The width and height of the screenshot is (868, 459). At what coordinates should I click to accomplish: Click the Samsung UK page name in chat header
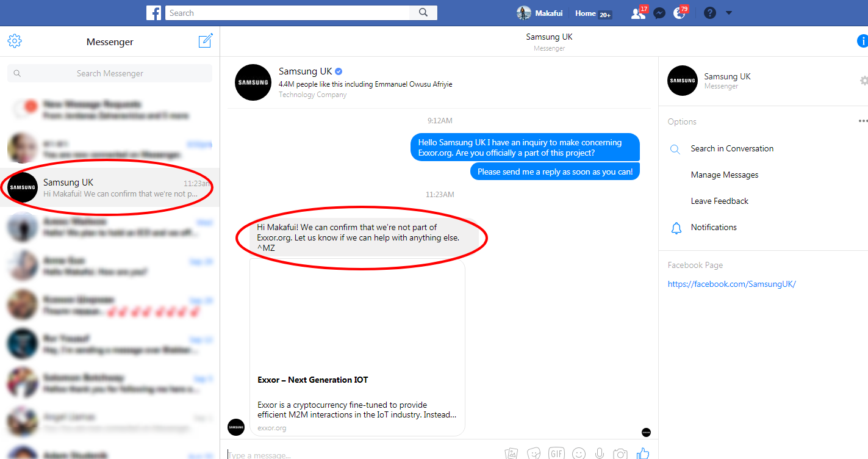click(x=306, y=71)
